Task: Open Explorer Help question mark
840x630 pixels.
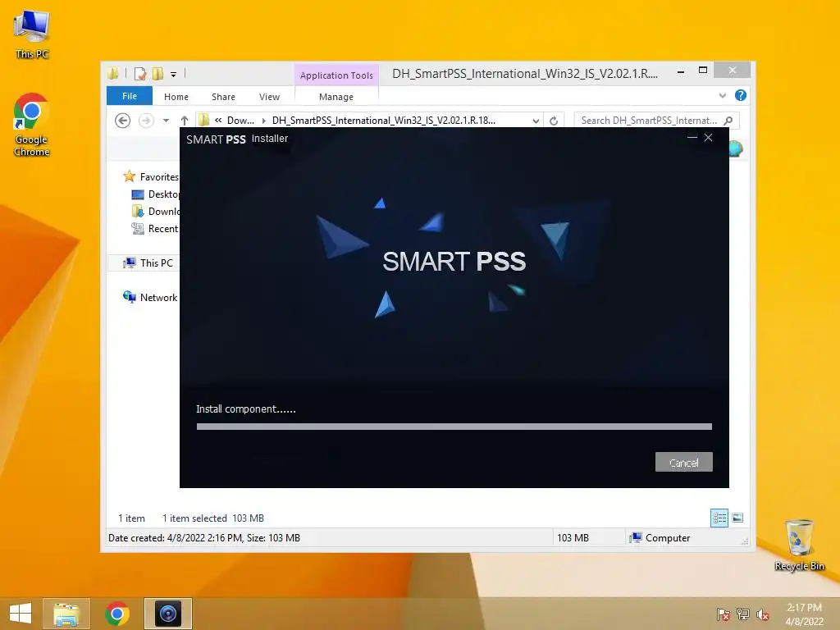Action: click(741, 95)
